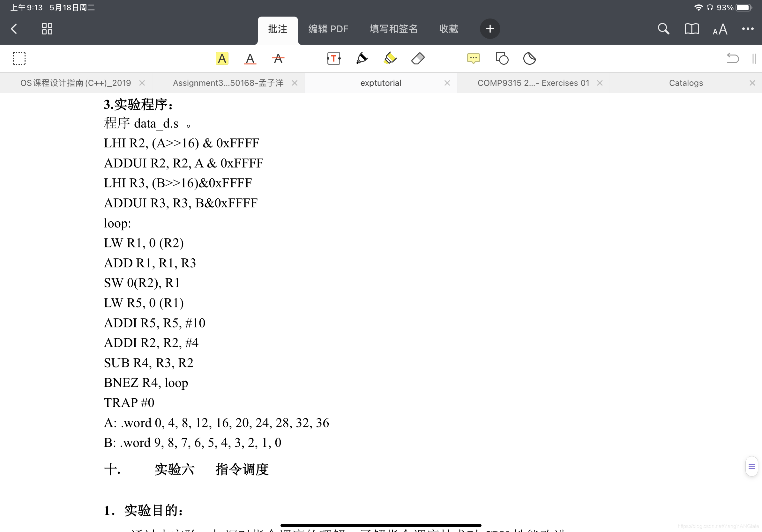Undo the last annotation

[733, 58]
